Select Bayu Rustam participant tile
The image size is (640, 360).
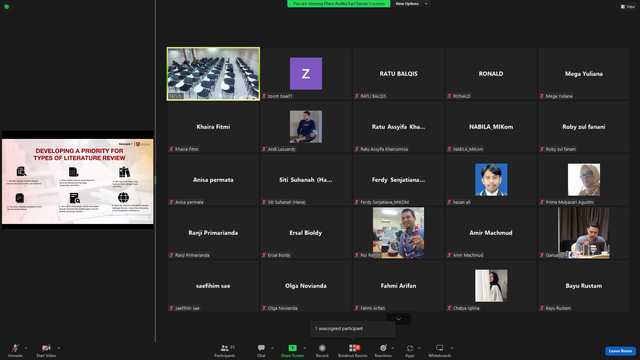[x=584, y=286]
